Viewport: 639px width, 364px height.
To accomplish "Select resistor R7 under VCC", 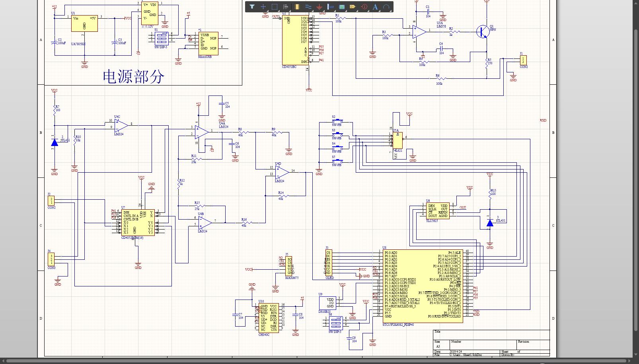I will (55, 110).
